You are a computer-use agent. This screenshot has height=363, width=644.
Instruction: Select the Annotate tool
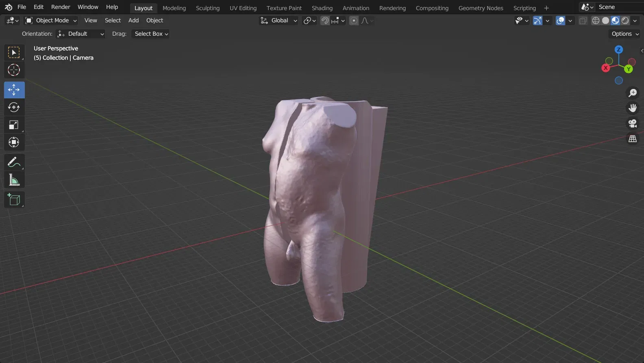click(x=14, y=162)
